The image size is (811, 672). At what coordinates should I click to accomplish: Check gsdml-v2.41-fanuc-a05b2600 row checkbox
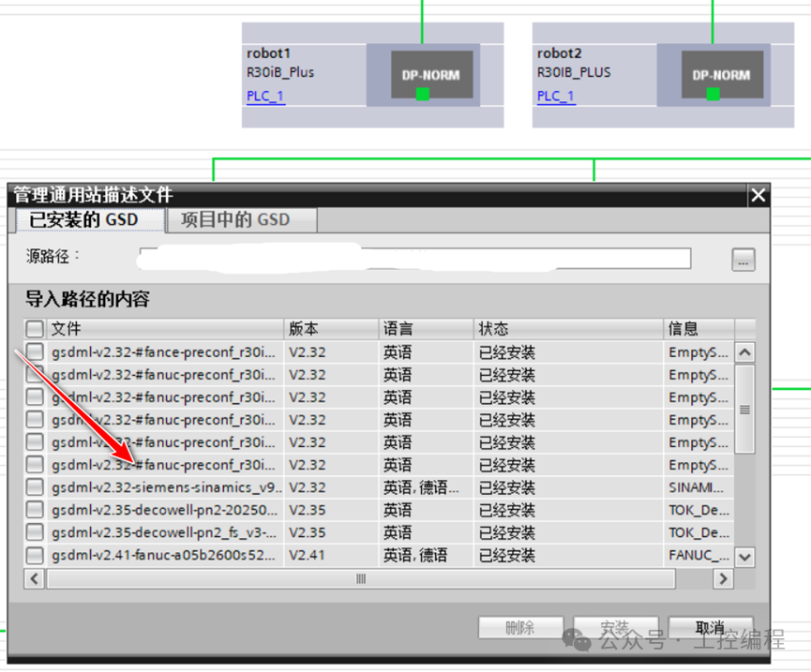click(x=35, y=555)
